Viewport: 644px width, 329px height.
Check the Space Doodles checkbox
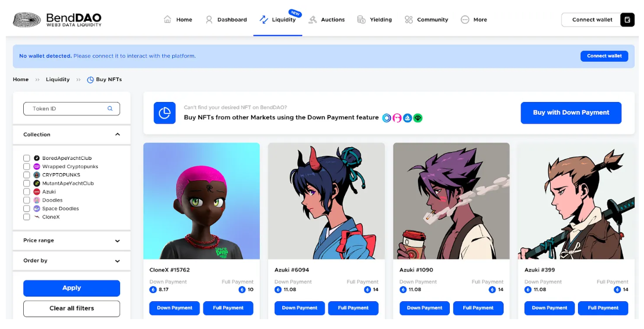tap(27, 209)
